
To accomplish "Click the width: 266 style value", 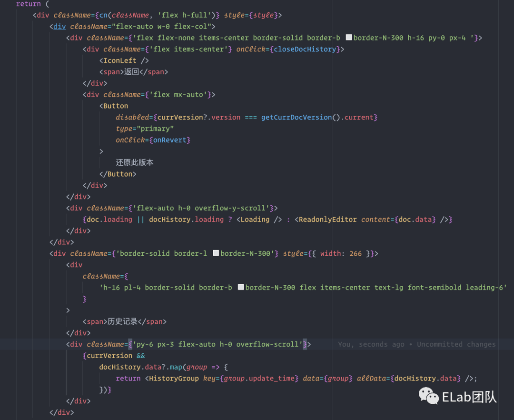I will (341, 253).
